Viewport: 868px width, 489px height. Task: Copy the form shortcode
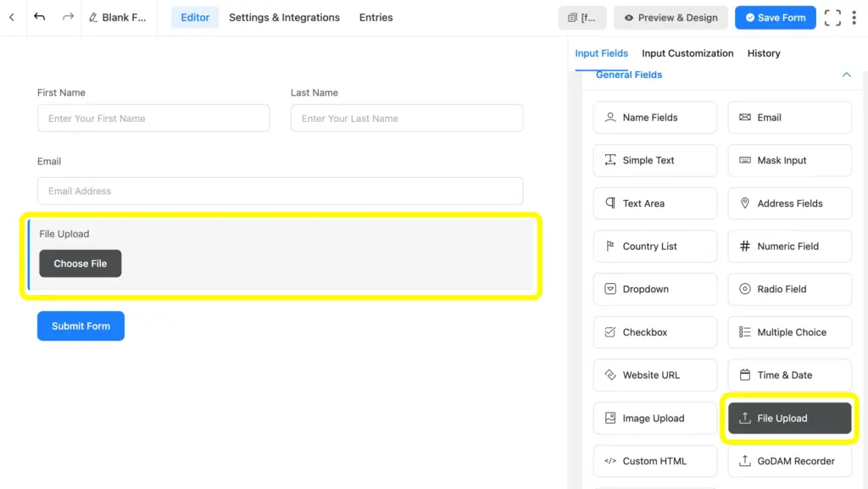[x=582, y=17]
